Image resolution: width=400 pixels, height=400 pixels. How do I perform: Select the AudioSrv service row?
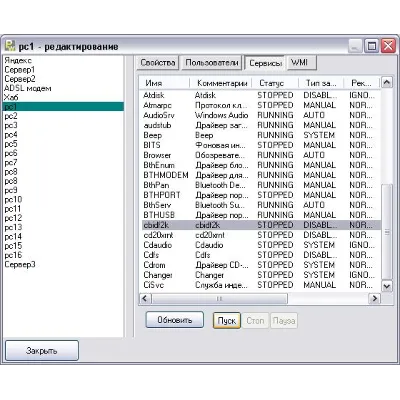(260, 115)
